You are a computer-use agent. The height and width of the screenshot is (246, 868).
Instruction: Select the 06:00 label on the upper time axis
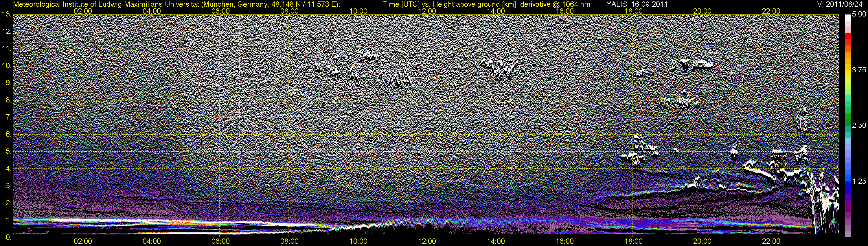[221, 11]
